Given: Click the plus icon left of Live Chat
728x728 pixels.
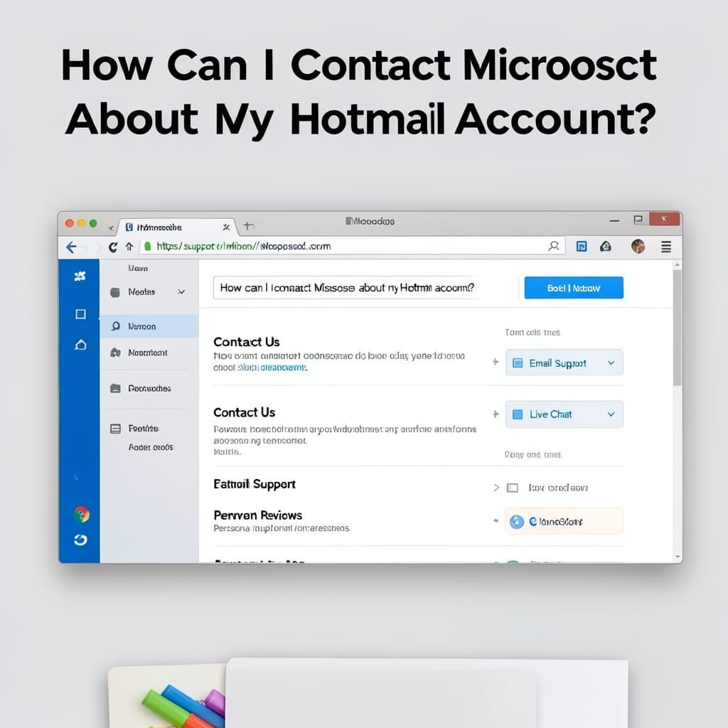Looking at the screenshot, I should [x=496, y=414].
